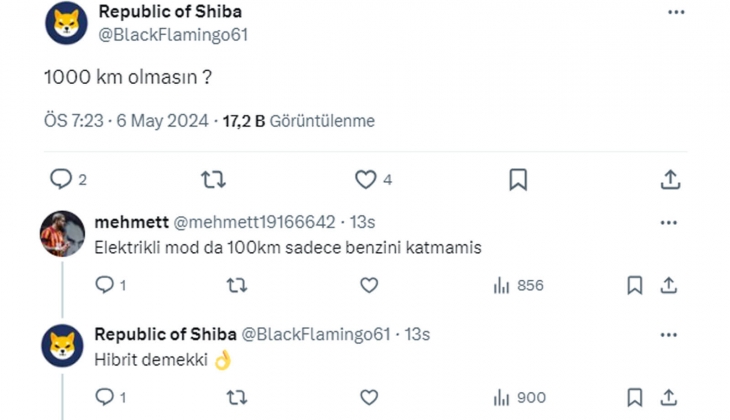View analytics showing 900 views
This screenshot has width=730, height=420.
click(518, 398)
